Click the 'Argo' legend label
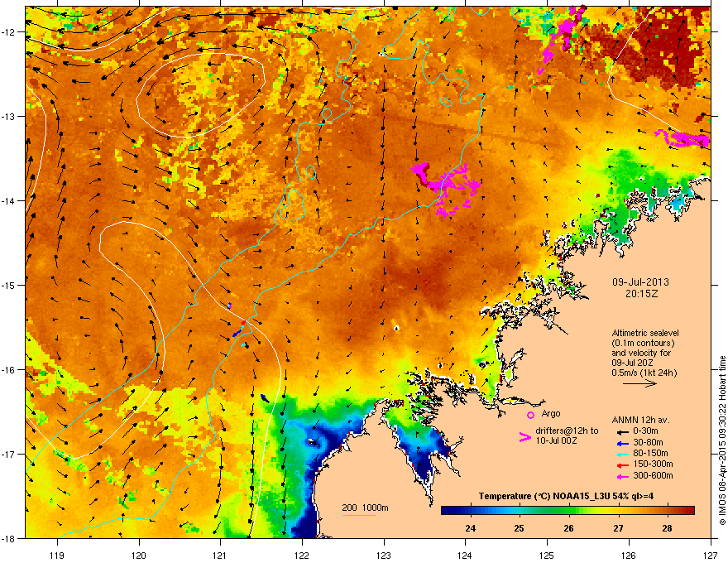This screenshot has width=728, height=563. 551,413
